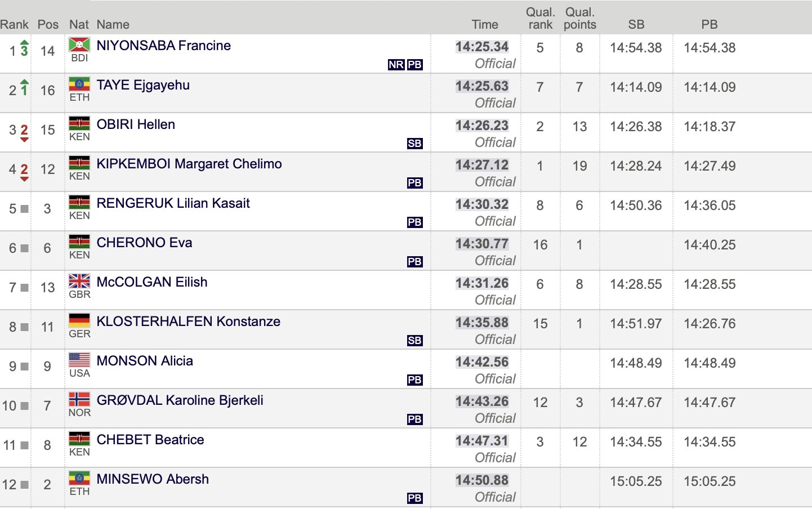Click the NR badge in Niyonsaba's row
The width and height of the screenshot is (812, 509).
pos(396,65)
